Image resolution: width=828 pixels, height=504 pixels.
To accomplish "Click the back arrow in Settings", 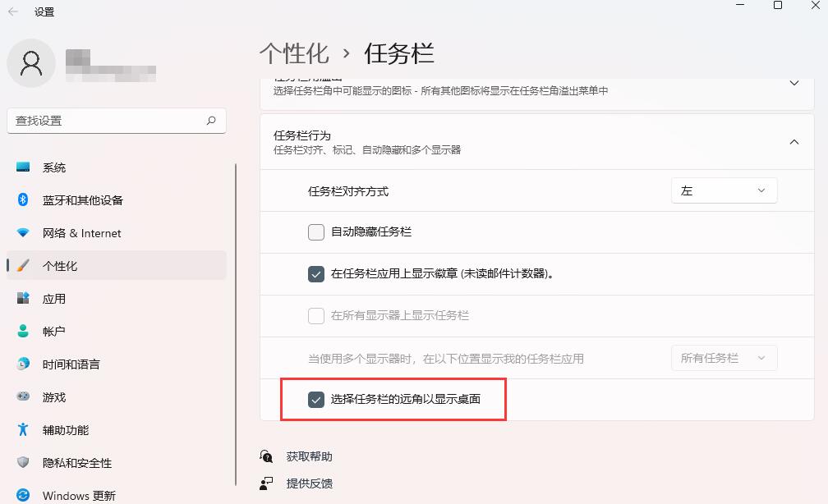I will coord(13,11).
